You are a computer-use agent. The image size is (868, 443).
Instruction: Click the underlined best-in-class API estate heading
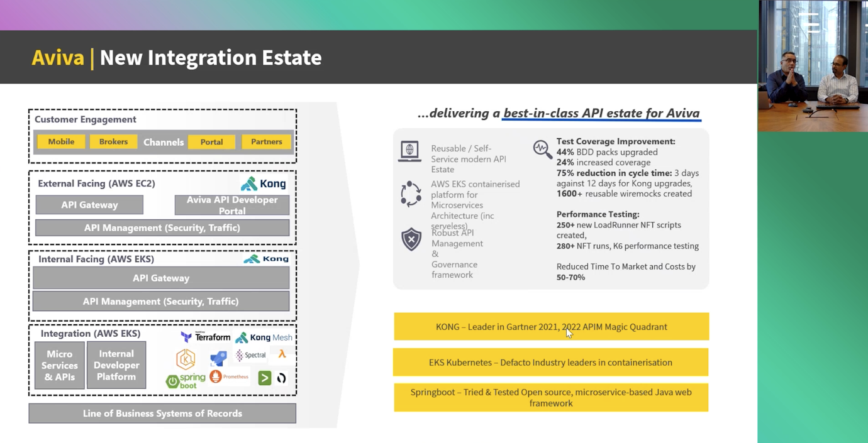tap(601, 113)
